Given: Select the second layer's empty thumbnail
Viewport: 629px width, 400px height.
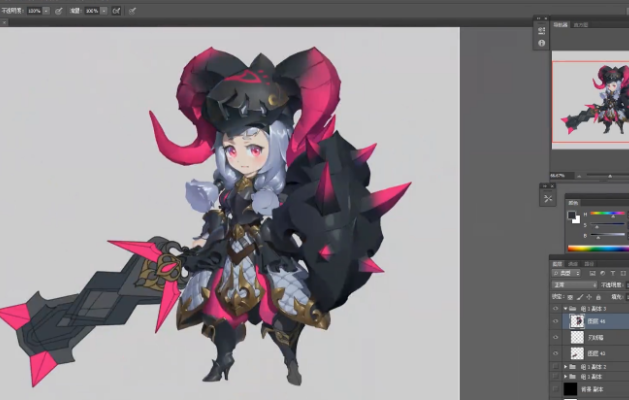Looking at the screenshot, I should [x=577, y=337].
